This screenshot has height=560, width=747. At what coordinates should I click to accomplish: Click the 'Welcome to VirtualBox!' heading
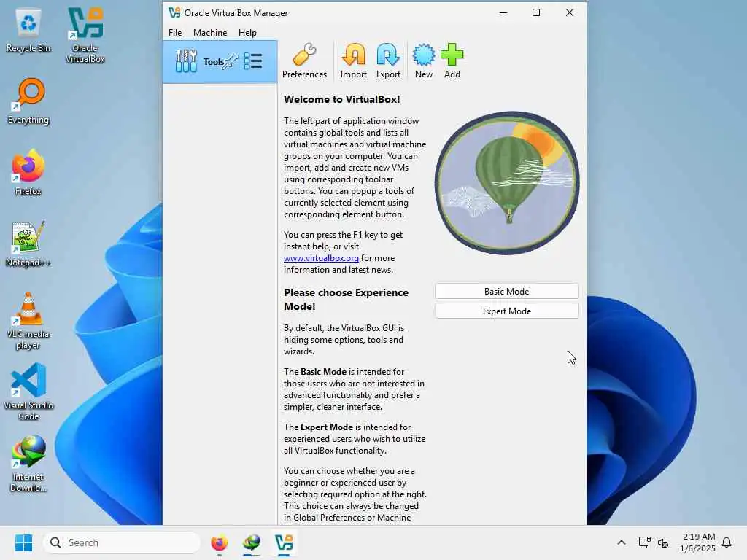coord(341,99)
